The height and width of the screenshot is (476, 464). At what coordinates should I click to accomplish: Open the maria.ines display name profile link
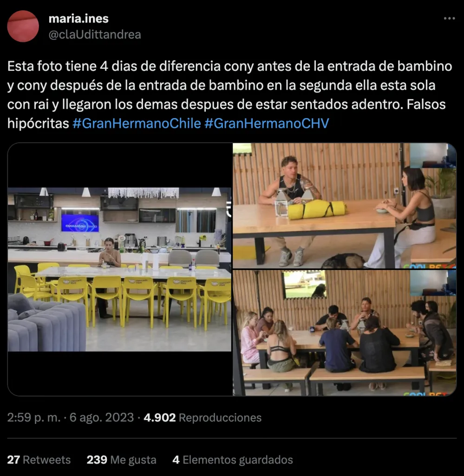(78, 19)
